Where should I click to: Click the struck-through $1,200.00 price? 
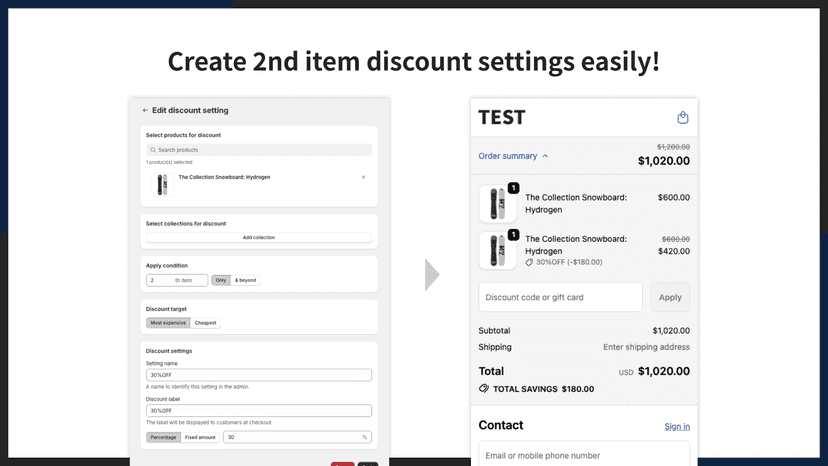[x=673, y=147]
